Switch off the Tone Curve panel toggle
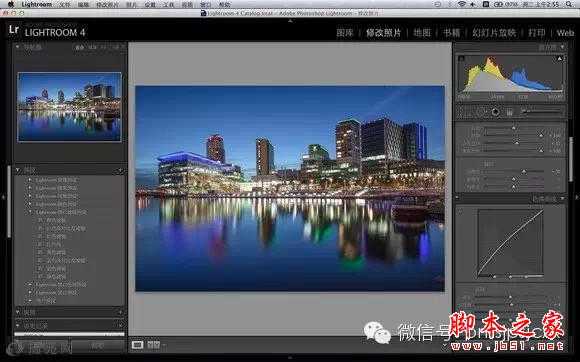 click(x=458, y=198)
